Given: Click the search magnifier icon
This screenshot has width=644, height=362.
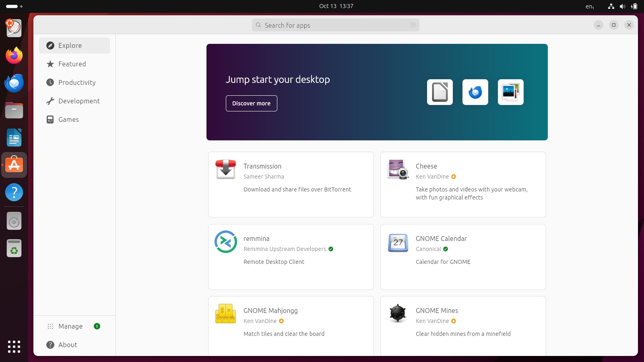Looking at the screenshot, I should (258, 25).
